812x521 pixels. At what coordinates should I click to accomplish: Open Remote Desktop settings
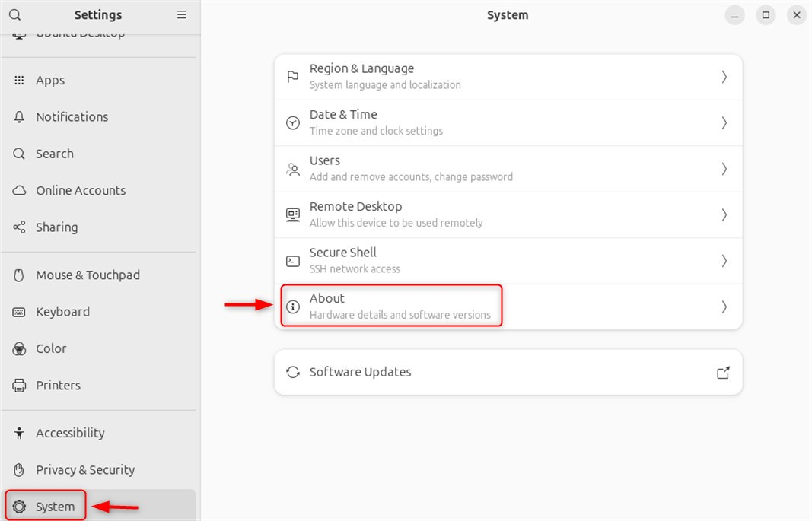click(x=508, y=214)
